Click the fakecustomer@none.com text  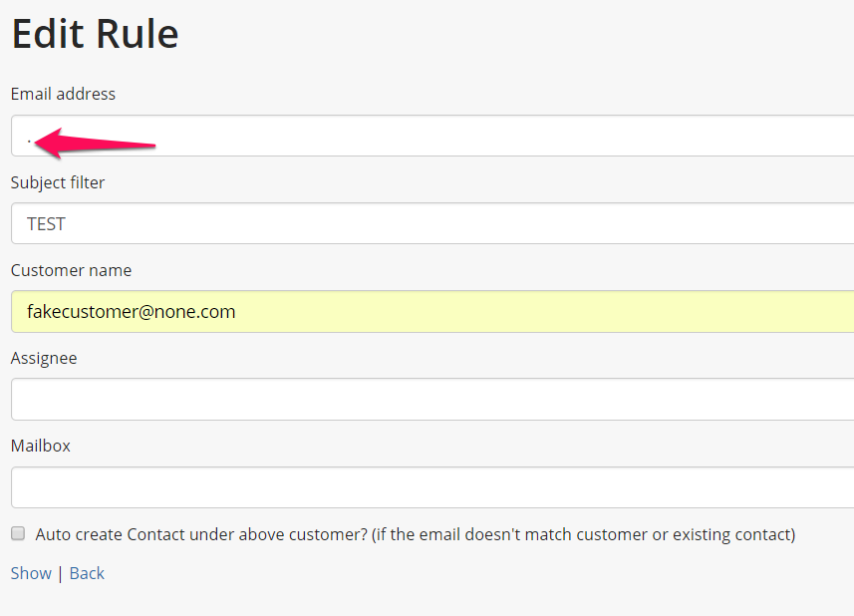tap(131, 311)
